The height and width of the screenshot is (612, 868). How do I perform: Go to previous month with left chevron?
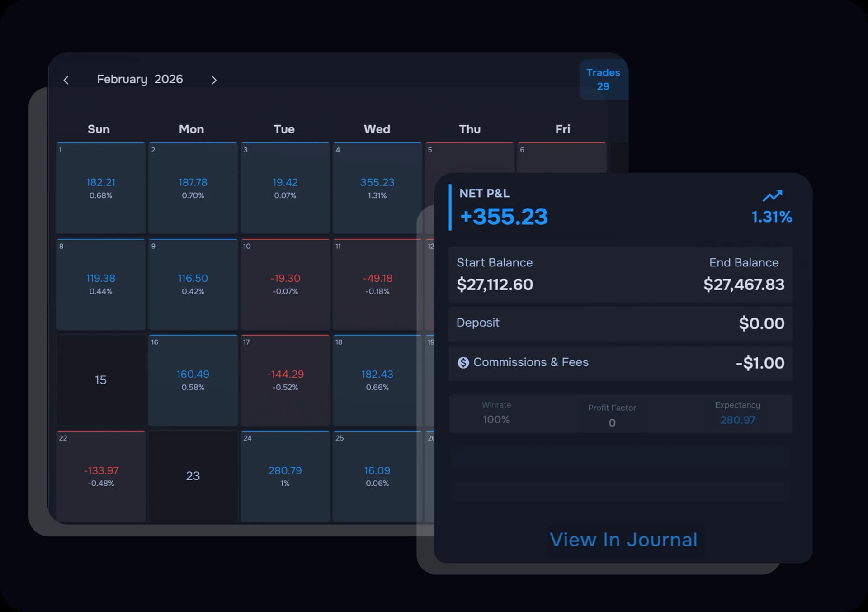coord(66,80)
